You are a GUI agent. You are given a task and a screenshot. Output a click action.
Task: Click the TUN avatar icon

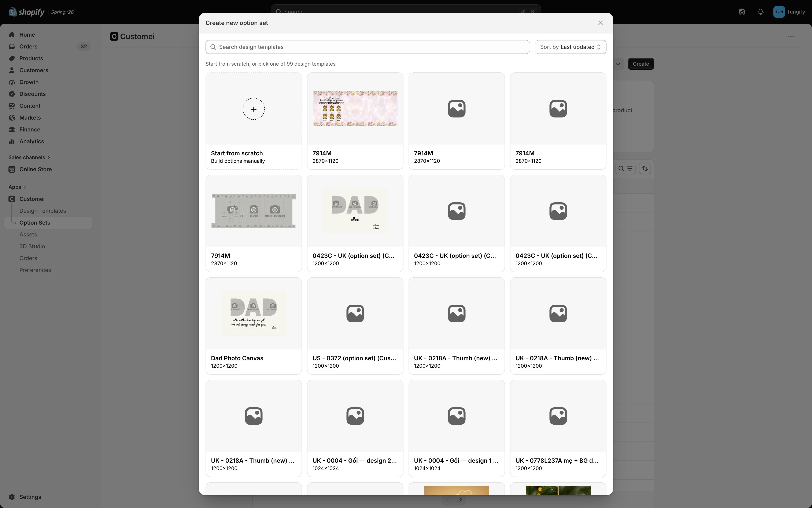779,12
